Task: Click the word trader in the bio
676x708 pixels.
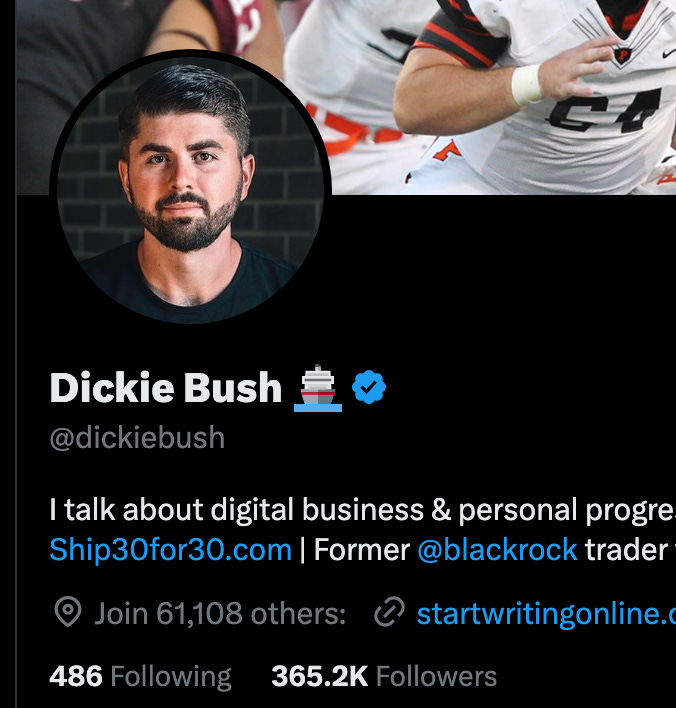Action: (626, 550)
